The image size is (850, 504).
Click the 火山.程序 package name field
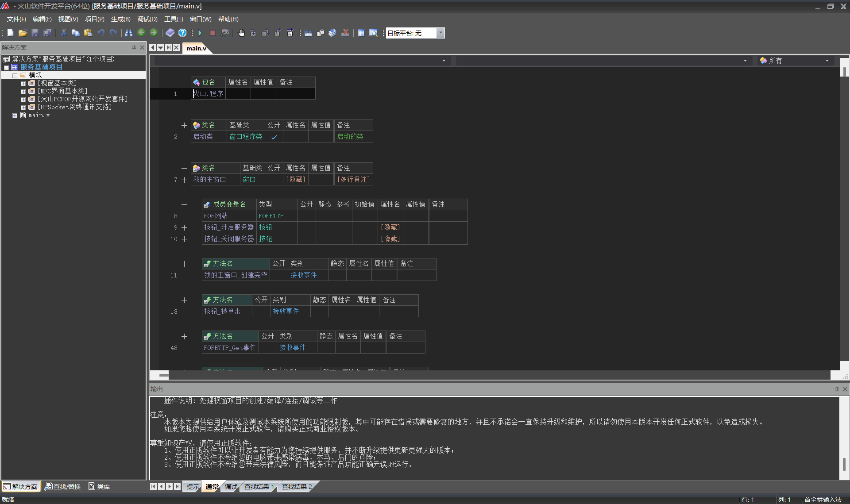208,94
